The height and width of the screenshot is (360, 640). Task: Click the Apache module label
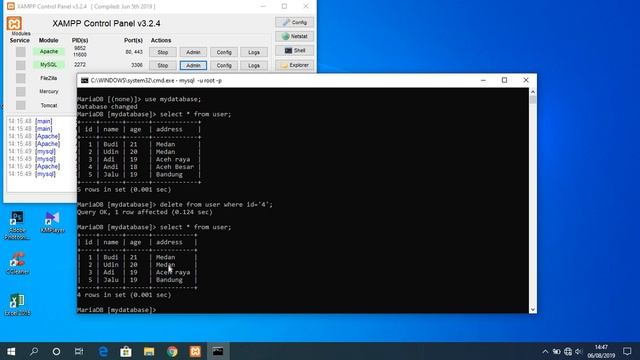click(x=49, y=51)
